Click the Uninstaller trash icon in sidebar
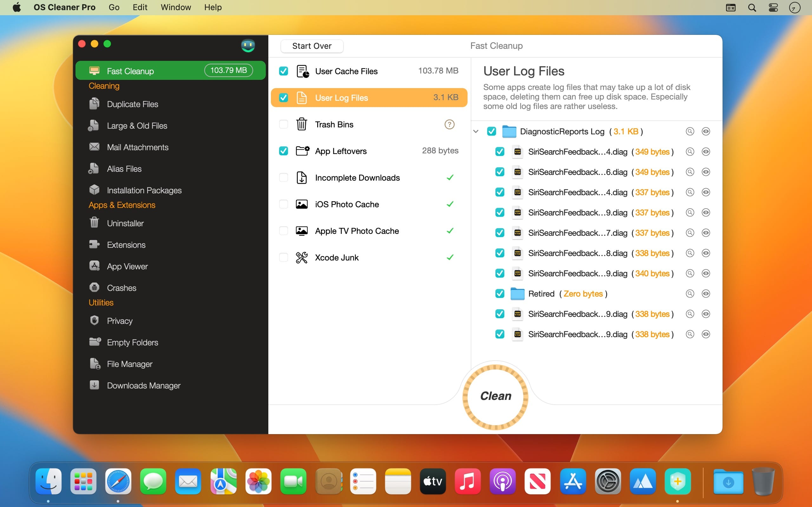The image size is (812, 507). tap(94, 223)
